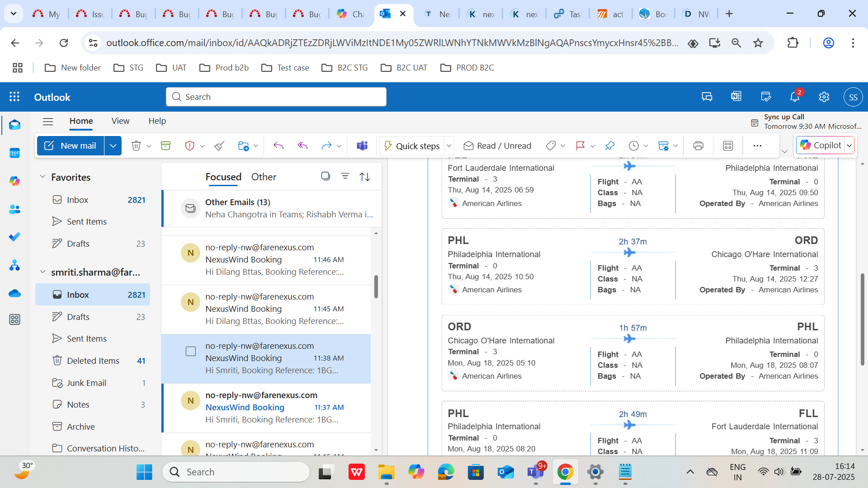Toggle the navigation pane hamburger button
868x488 pixels.
click(x=48, y=121)
